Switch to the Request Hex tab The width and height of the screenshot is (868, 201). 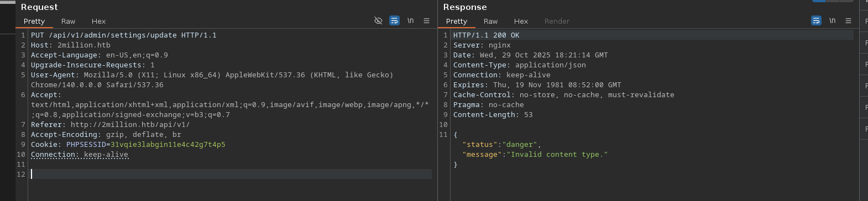98,21
